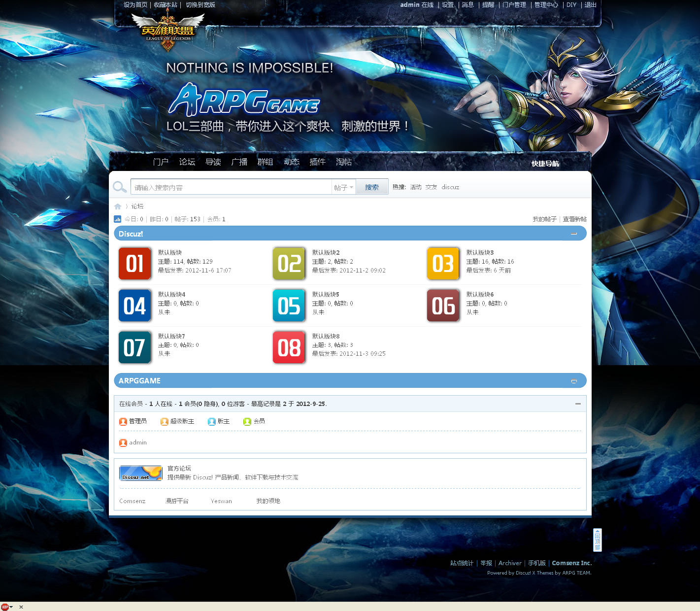This screenshot has height=611, width=700.
Task: Open the 默认版块8 board title
Action: (x=326, y=336)
